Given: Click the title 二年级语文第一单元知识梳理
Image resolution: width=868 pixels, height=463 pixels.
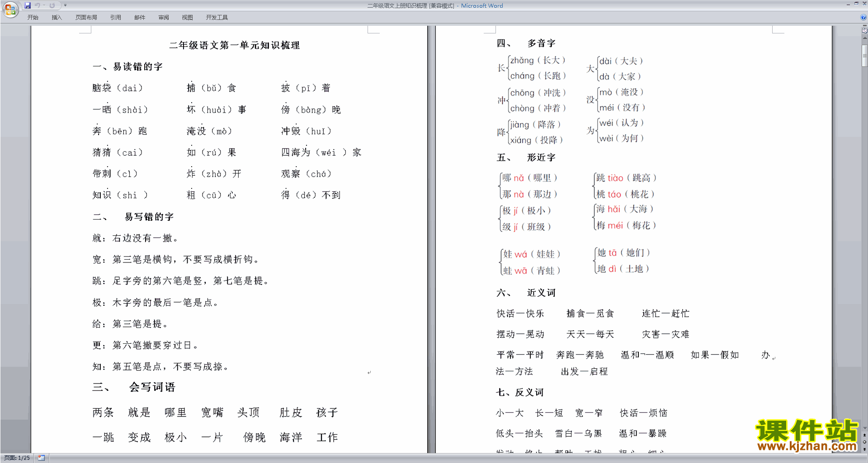Looking at the screenshot, I should (234, 45).
